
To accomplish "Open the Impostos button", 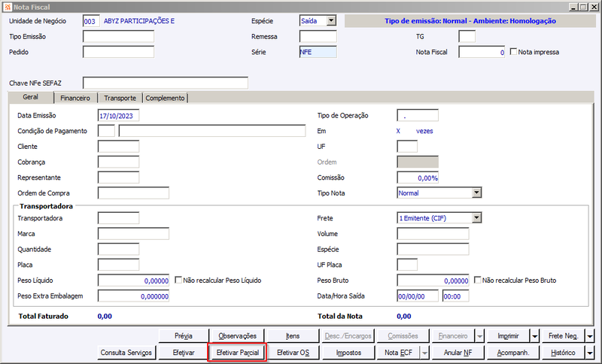I will [x=348, y=353].
